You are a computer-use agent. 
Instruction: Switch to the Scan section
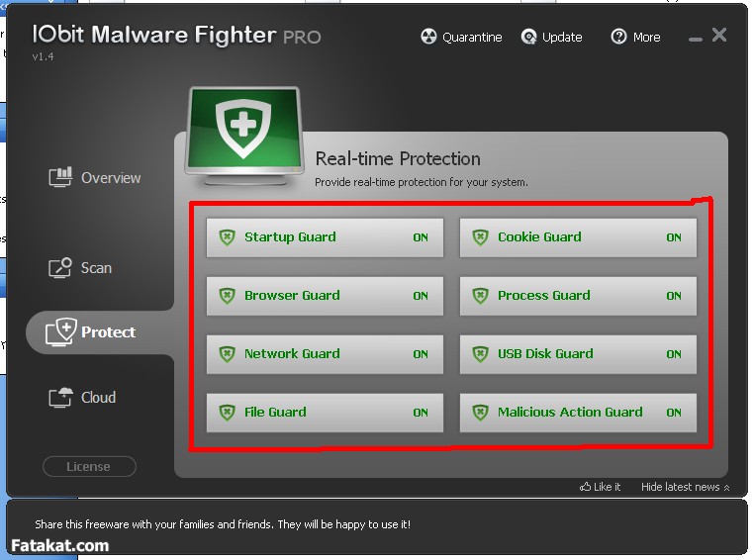80,268
